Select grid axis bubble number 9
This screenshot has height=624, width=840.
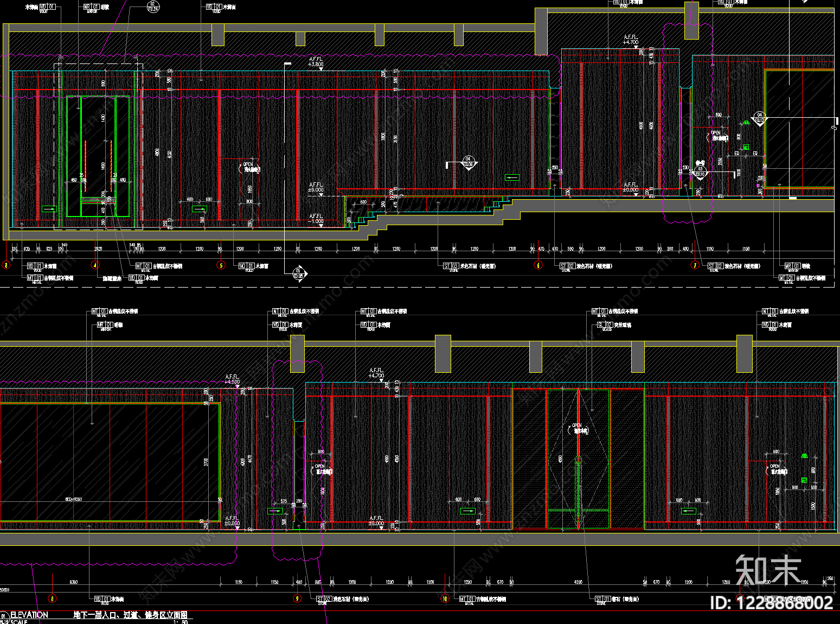[x=297, y=598]
